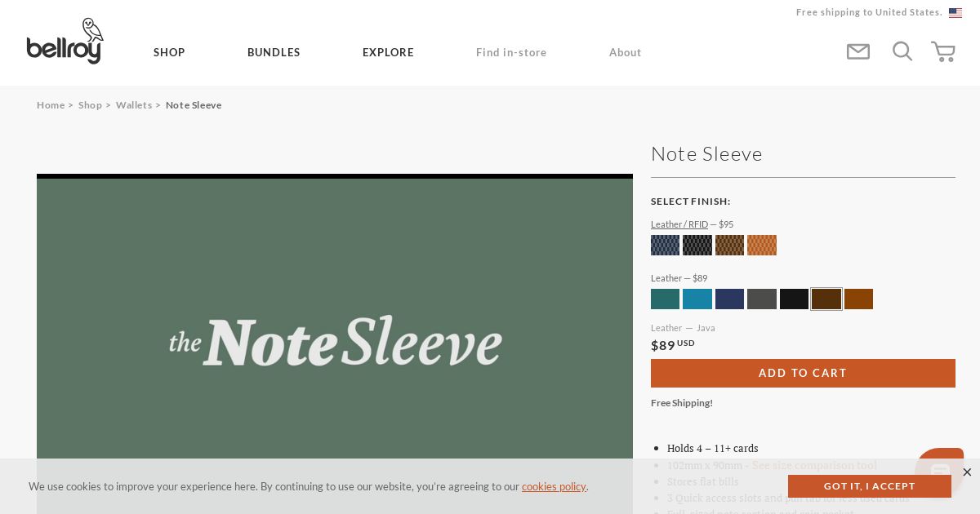Go to Shop breadcrumb
980x514 pixels.
[x=90, y=105]
